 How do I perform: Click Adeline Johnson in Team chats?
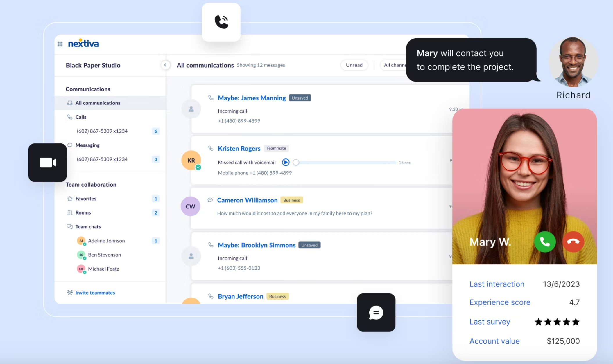[106, 241]
